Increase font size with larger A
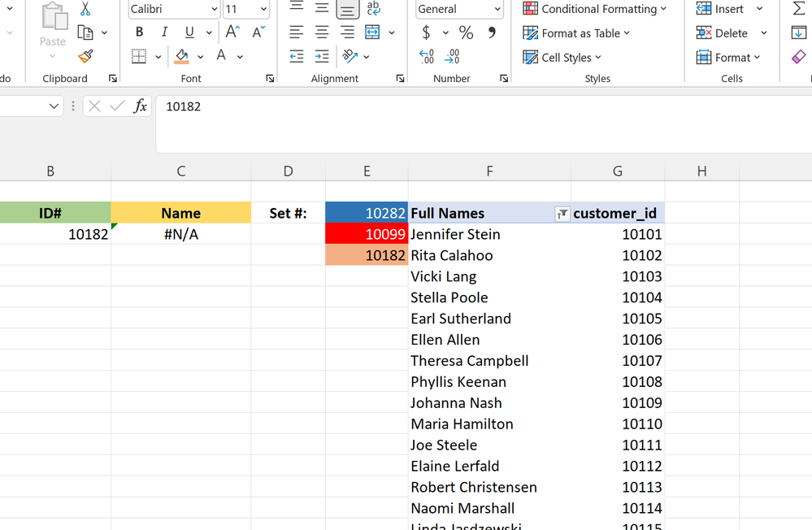Viewport: 812px width, 530px height. pyautogui.click(x=232, y=33)
